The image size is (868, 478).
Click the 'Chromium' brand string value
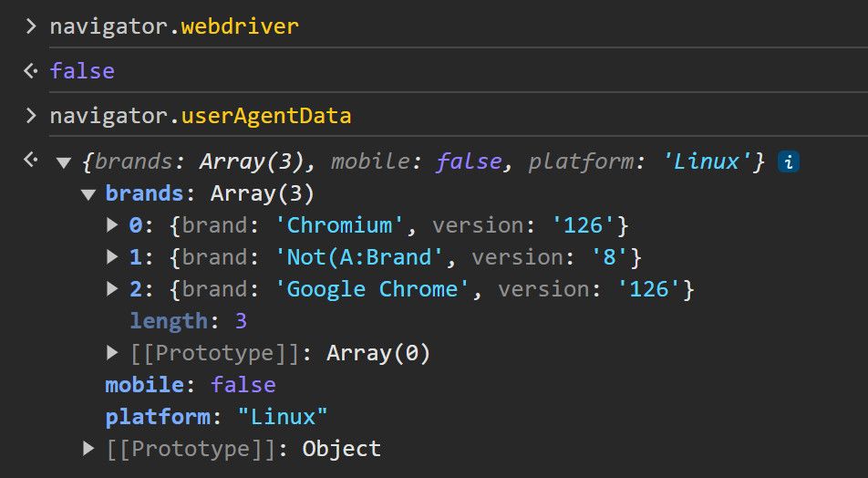tap(340, 225)
